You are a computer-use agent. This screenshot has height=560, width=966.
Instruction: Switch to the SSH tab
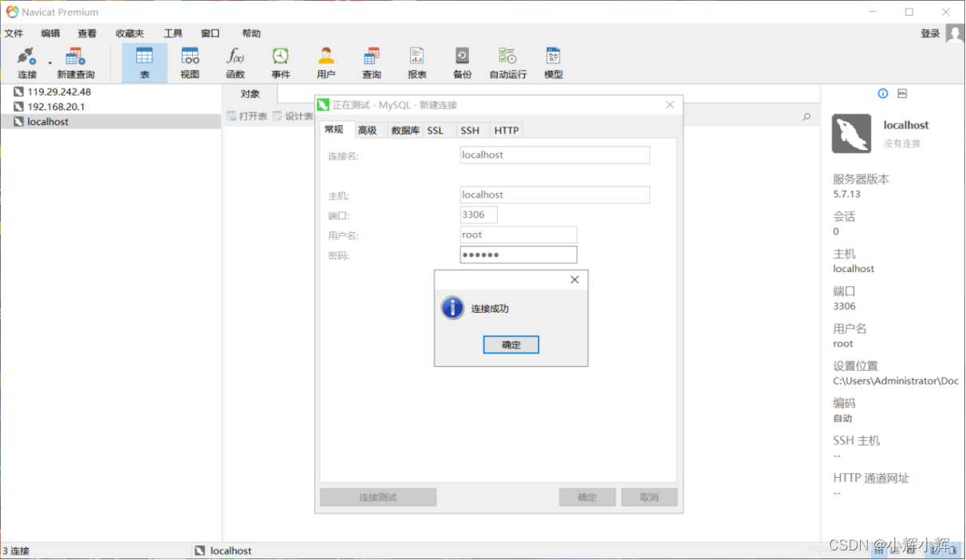click(471, 131)
